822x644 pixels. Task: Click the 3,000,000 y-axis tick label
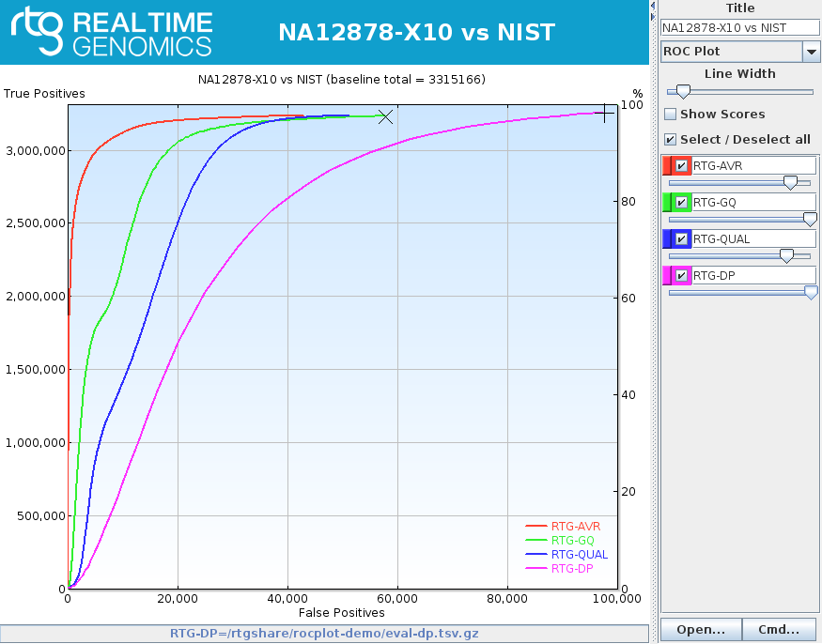[x=36, y=151]
